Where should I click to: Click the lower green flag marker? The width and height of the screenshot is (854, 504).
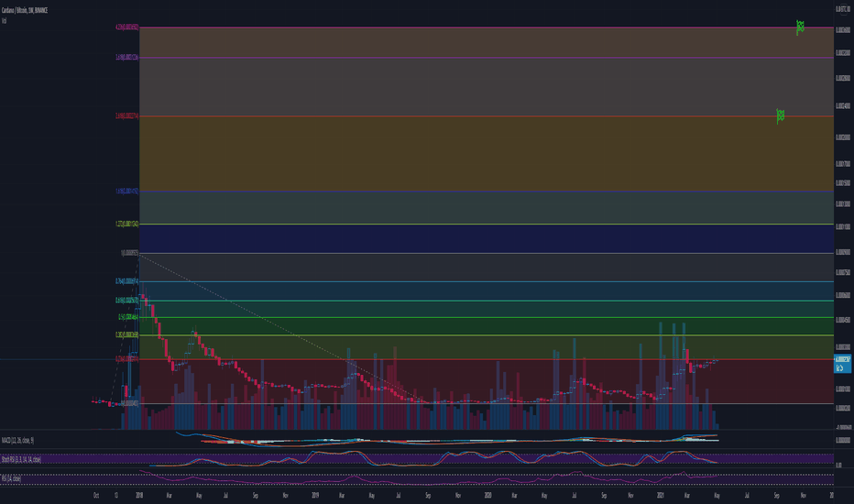click(x=780, y=115)
